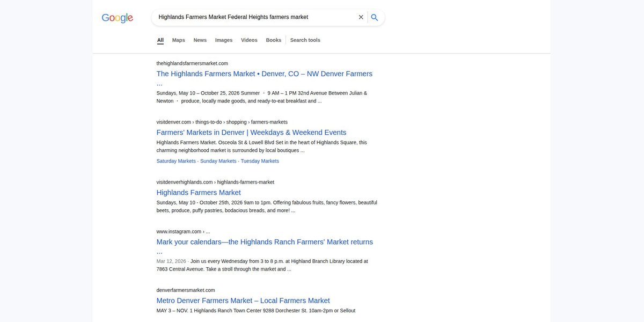This screenshot has height=322, width=644.
Task: Click the visitdenverhighlands.com breadcrumb URL
Action: (x=215, y=182)
